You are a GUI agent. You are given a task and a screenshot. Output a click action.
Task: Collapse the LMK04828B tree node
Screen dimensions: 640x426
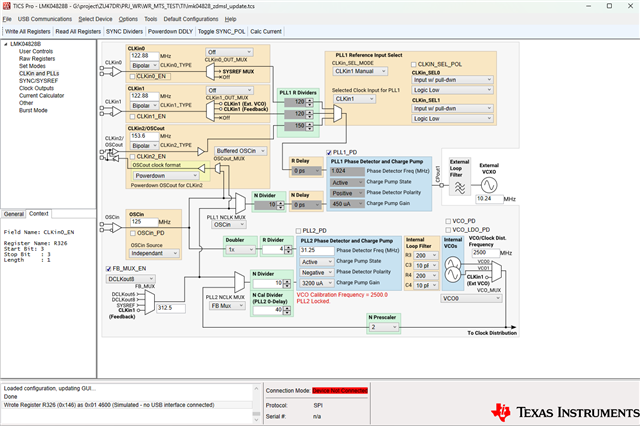pos(6,44)
